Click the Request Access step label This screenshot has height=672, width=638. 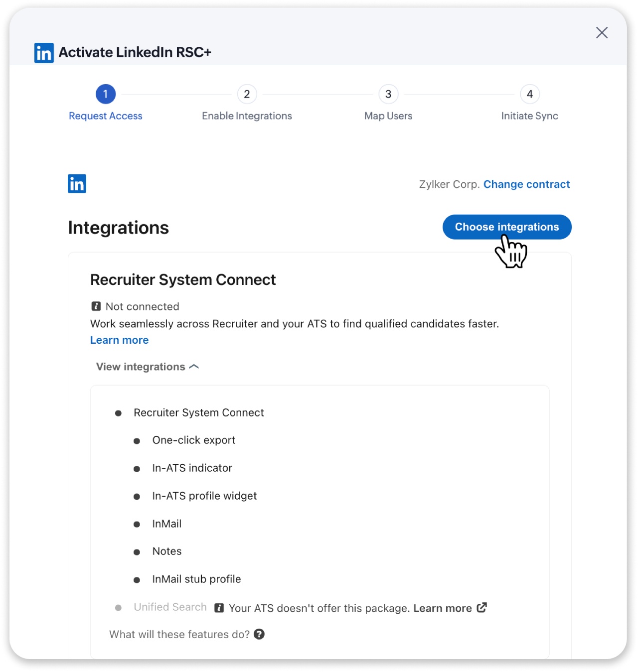(106, 116)
